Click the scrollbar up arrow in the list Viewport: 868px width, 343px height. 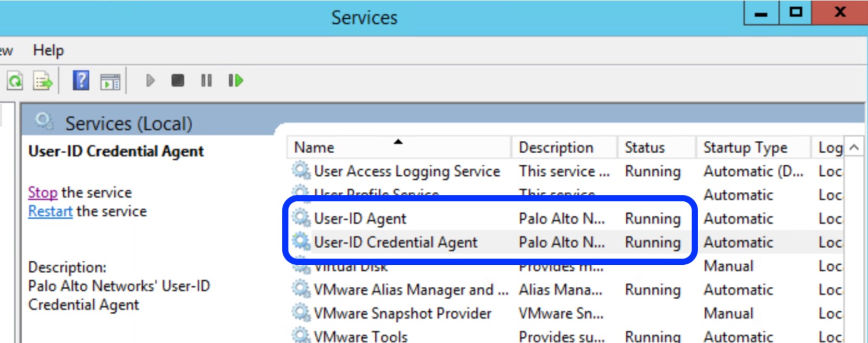pos(853,148)
